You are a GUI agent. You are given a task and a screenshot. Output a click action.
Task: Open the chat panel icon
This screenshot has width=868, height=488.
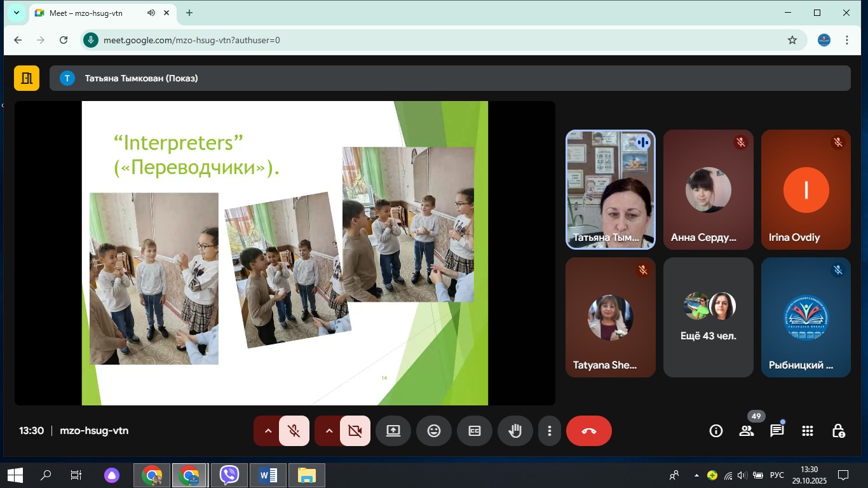[x=776, y=431]
